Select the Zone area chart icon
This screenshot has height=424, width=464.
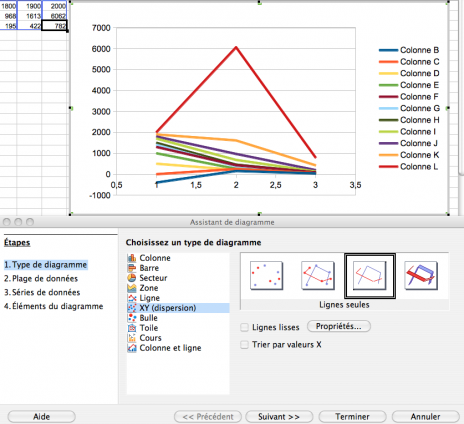(132, 288)
